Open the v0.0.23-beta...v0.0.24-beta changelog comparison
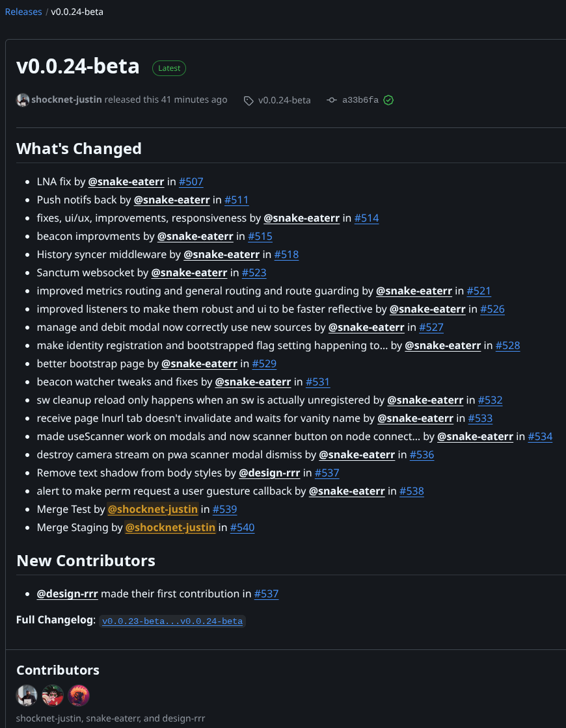The width and height of the screenshot is (566, 728). [172, 621]
